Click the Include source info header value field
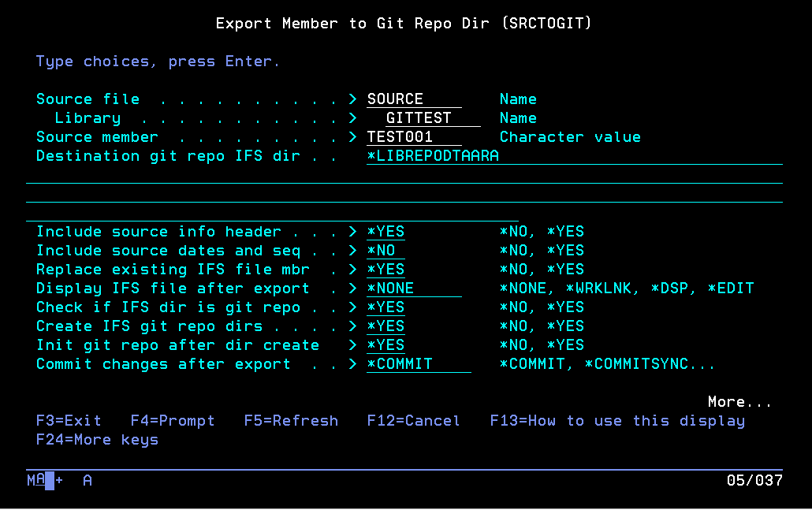The width and height of the screenshot is (812, 510). point(386,232)
